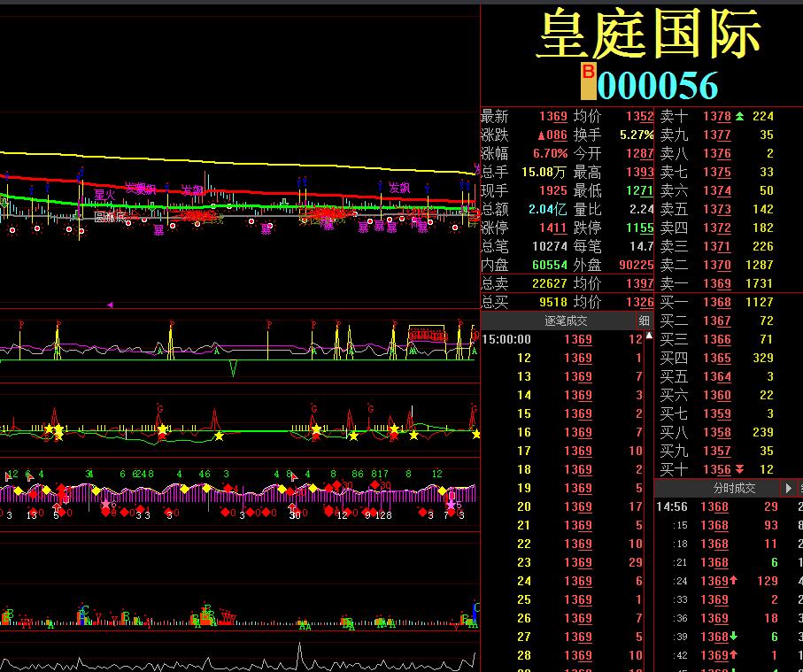The image size is (803, 672).
Task: Click the 跌停 value 1155
Action: [639, 228]
